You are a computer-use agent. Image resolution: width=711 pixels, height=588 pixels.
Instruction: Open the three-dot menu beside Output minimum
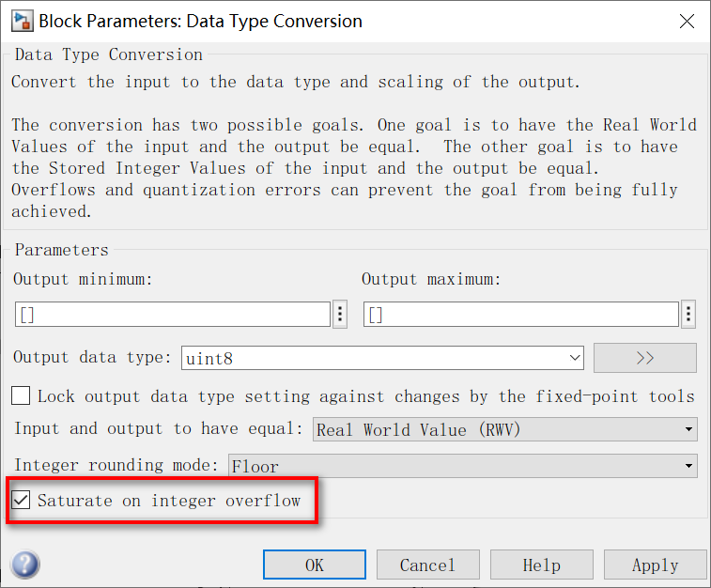tap(340, 314)
